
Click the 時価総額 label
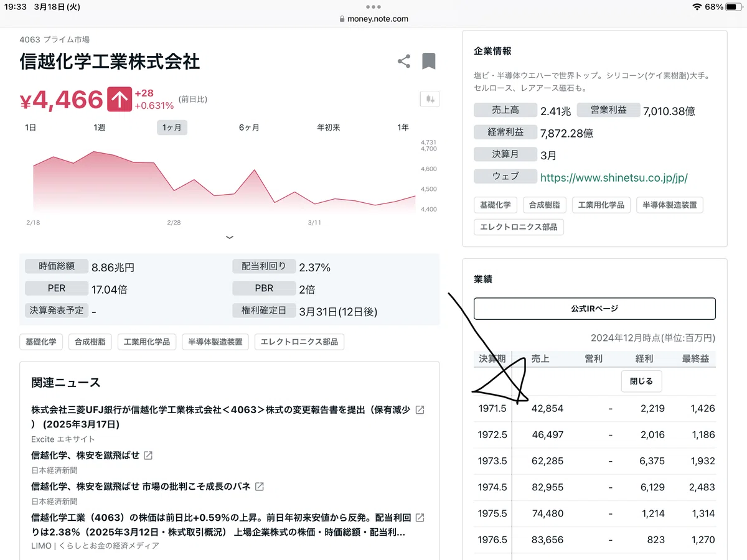(57, 266)
